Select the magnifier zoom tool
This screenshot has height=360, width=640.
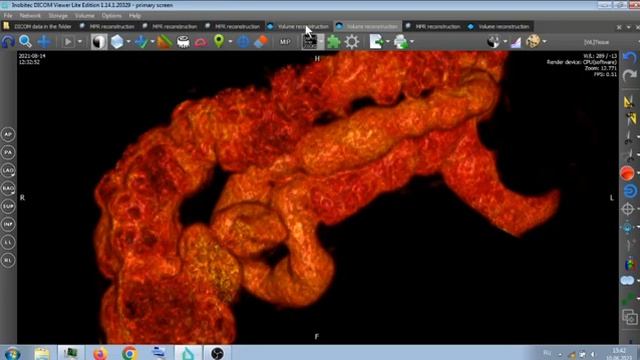26,42
